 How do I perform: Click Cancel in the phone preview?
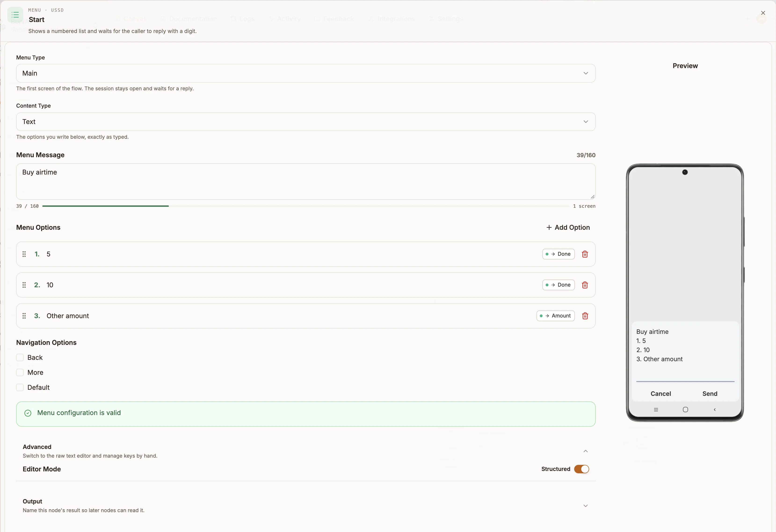[660, 394]
